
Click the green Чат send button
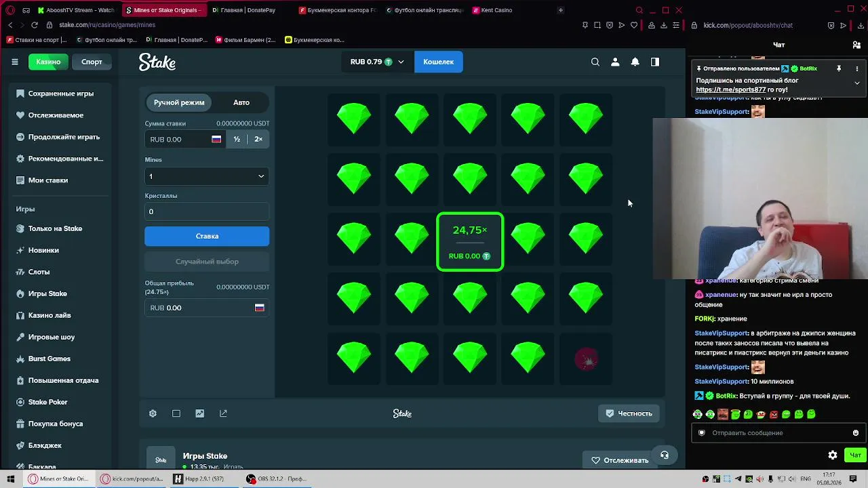(x=855, y=455)
